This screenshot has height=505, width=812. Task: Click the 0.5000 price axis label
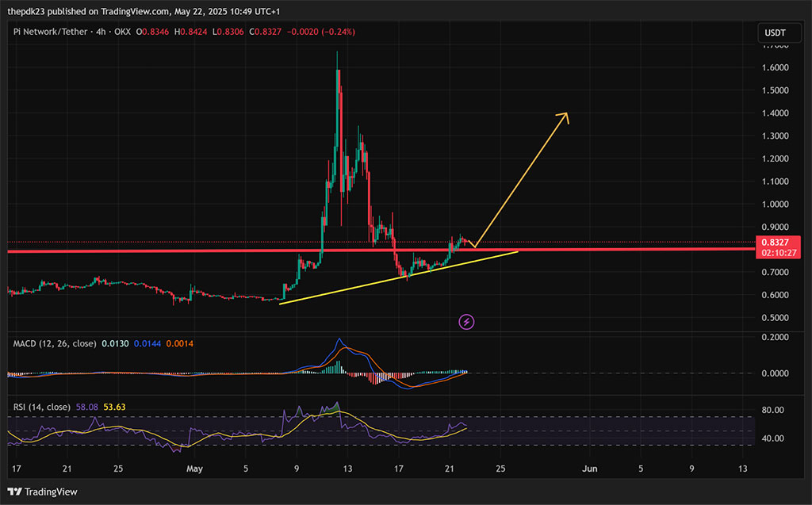point(776,317)
